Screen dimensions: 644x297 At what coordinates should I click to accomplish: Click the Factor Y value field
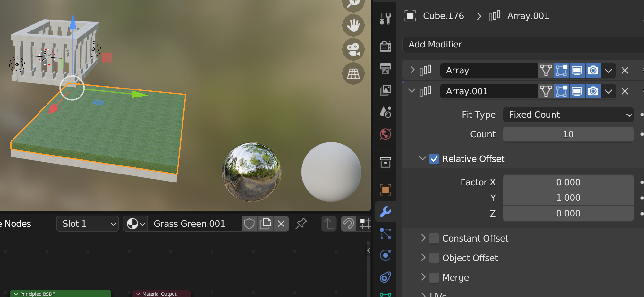click(568, 198)
